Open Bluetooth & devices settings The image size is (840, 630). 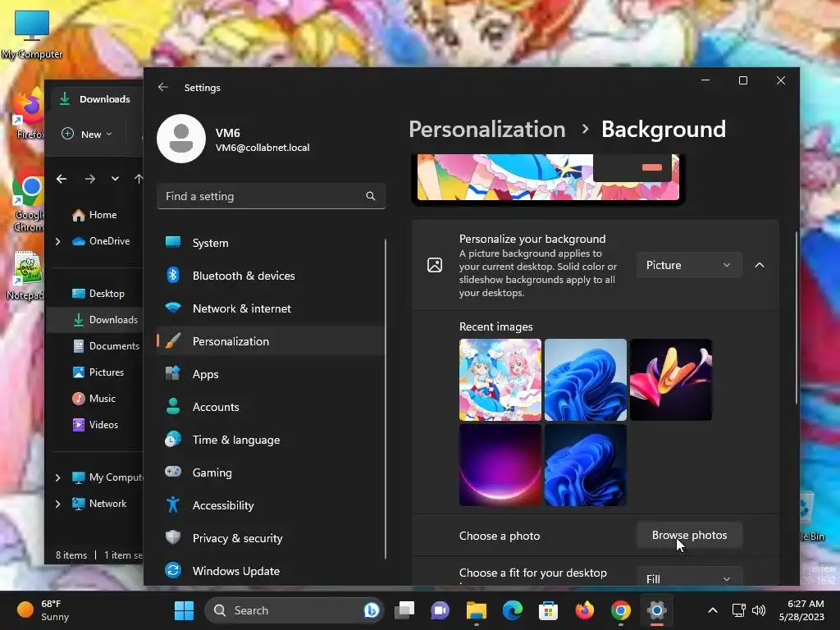pos(271,276)
